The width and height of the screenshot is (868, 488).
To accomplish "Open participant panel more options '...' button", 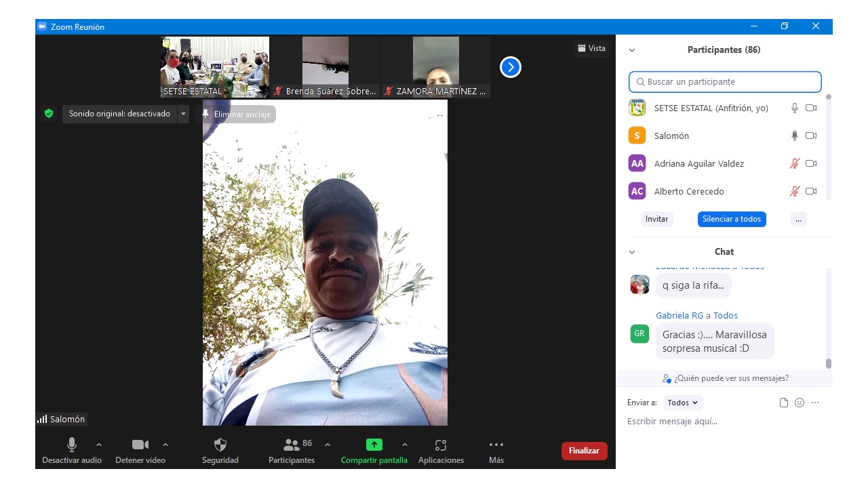I will tap(798, 219).
